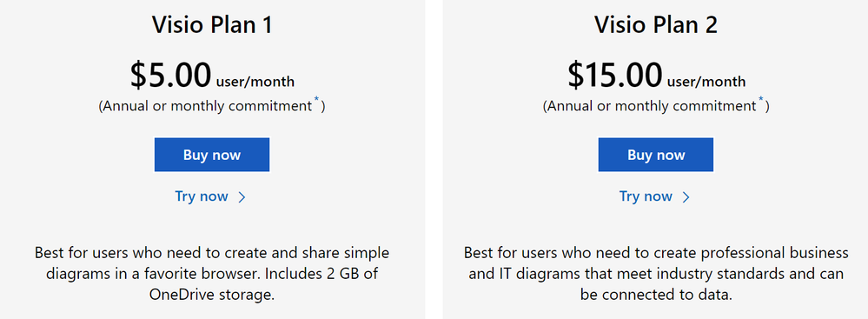The image size is (868, 319).
Task: Click Buy now under Visio Plan 1
Action: [x=212, y=155]
